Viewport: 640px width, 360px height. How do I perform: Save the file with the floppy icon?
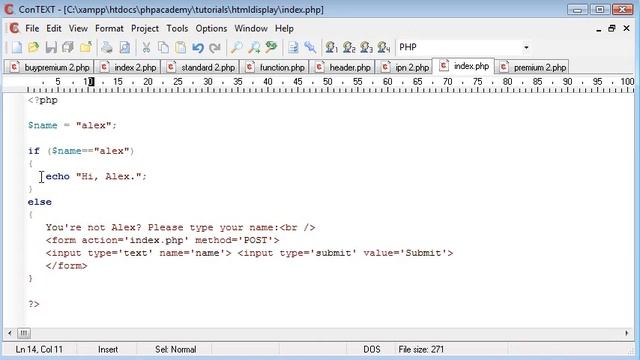[x=51, y=47]
